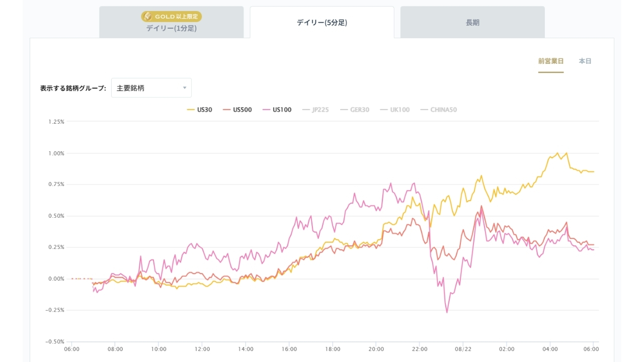Show 前営業日 chart data

tap(551, 61)
